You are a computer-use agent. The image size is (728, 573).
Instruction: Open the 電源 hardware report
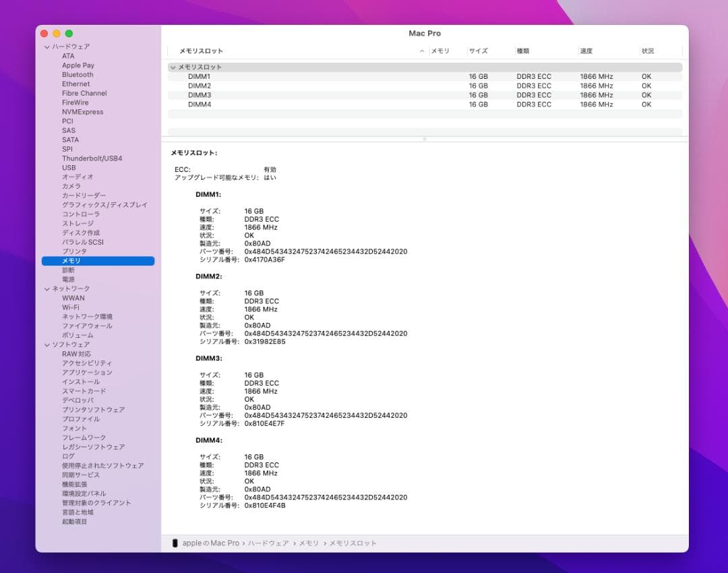click(68, 279)
